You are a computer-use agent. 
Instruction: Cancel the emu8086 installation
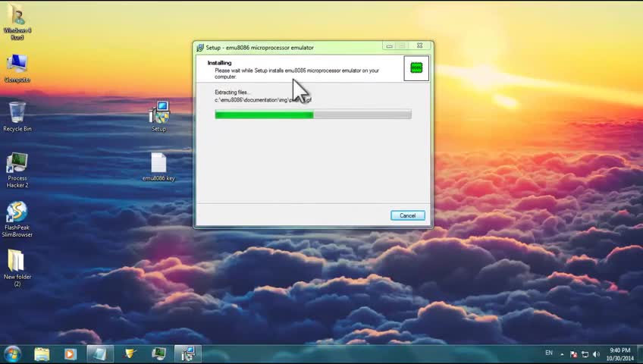408,215
